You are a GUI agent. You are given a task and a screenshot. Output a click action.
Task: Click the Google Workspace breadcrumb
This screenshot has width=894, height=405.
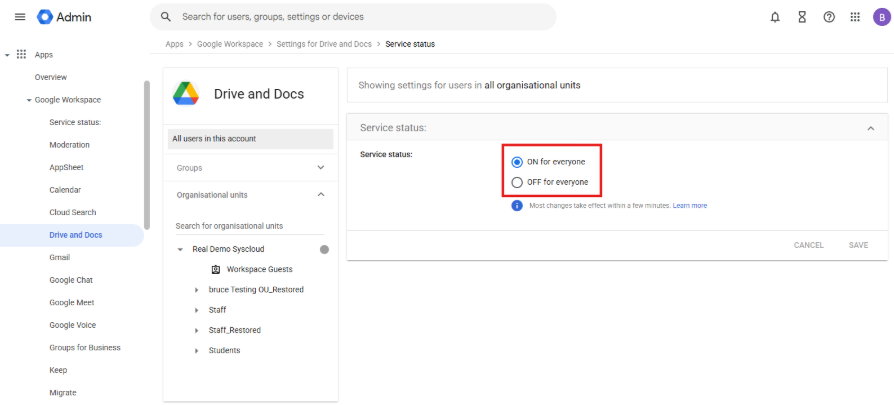pyautogui.click(x=230, y=44)
